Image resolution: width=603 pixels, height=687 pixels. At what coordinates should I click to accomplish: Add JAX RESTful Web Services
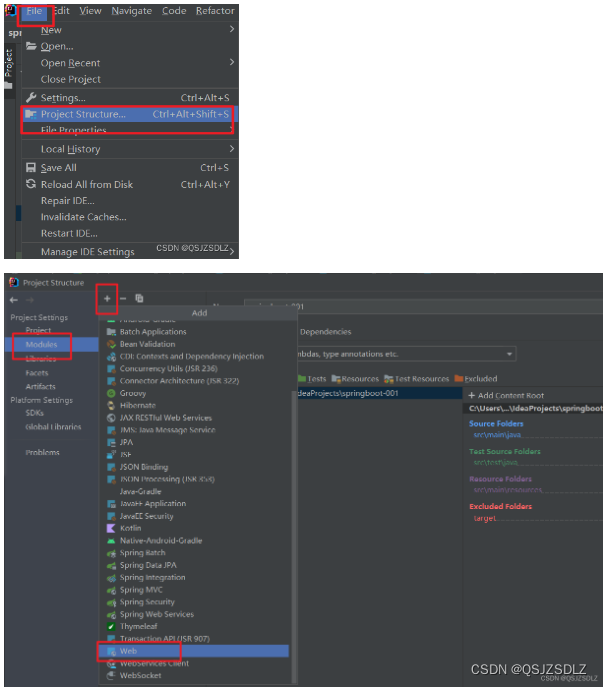coord(166,418)
